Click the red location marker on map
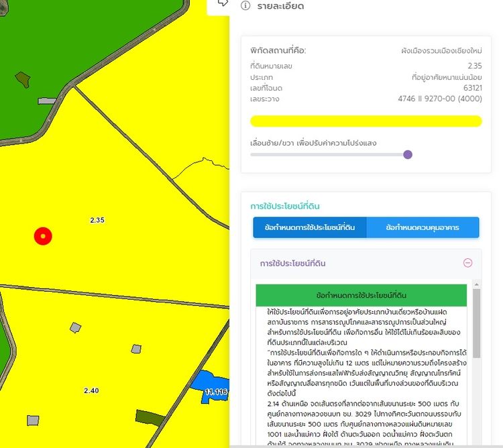This screenshot has width=503, height=448. coord(43,236)
